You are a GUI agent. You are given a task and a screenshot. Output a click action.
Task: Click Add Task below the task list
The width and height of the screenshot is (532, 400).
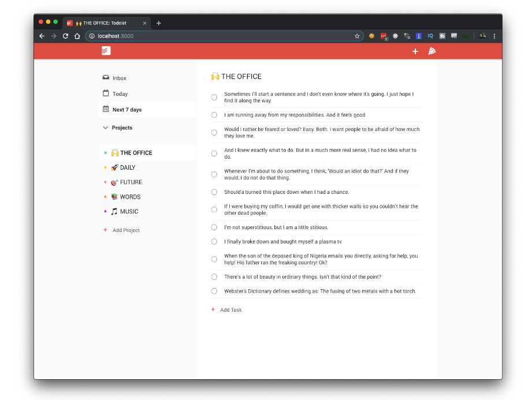coord(230,310)
